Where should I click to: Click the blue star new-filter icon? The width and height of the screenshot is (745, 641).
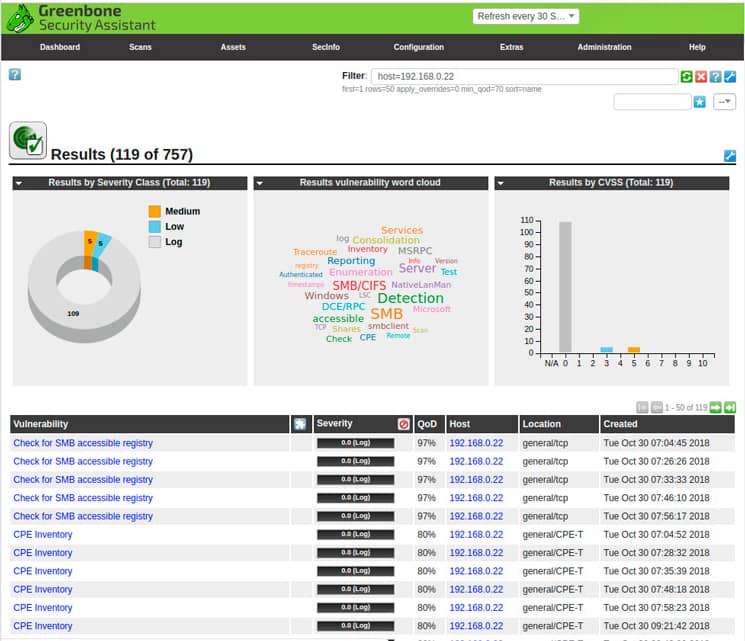[x=700, y=102]
